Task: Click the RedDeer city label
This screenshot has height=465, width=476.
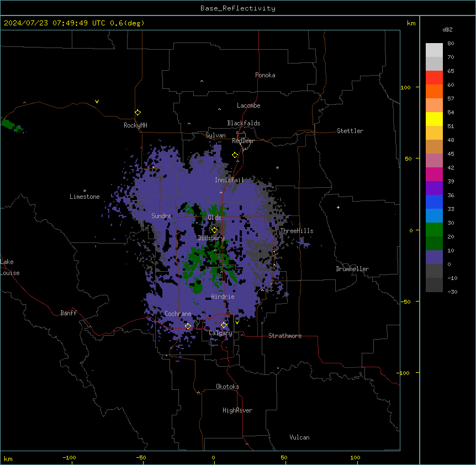Action: (243, 141)
